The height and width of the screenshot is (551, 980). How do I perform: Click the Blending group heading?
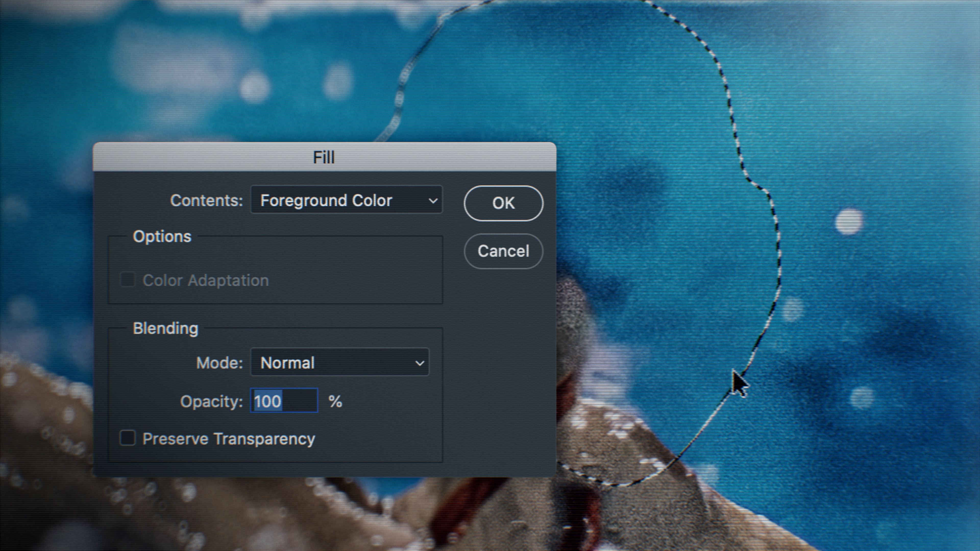pyautogui.click(x=165, y=328)
